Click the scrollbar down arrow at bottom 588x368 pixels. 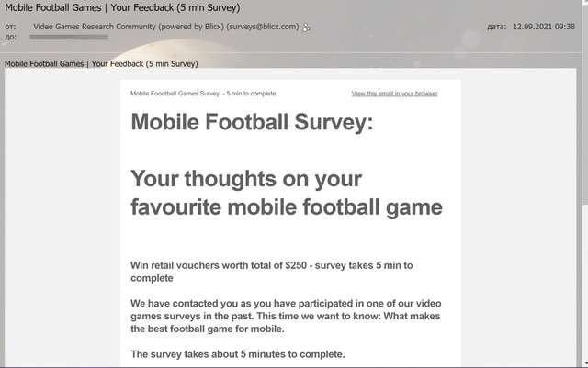pos(585,363)
